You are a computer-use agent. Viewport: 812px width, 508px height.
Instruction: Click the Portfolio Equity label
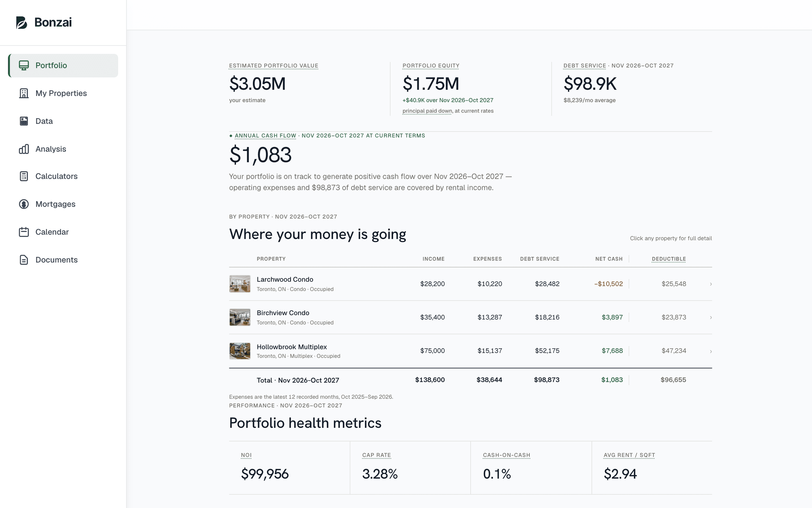coord(431,65)
